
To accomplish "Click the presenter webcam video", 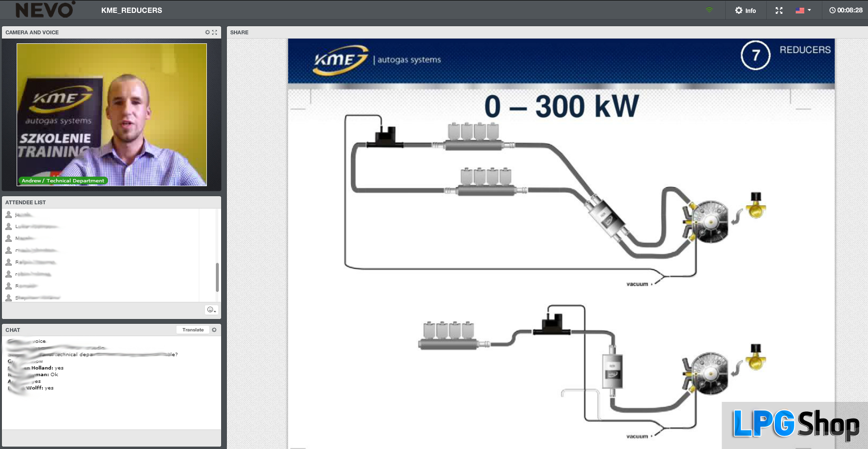I will tap(112, 114).
